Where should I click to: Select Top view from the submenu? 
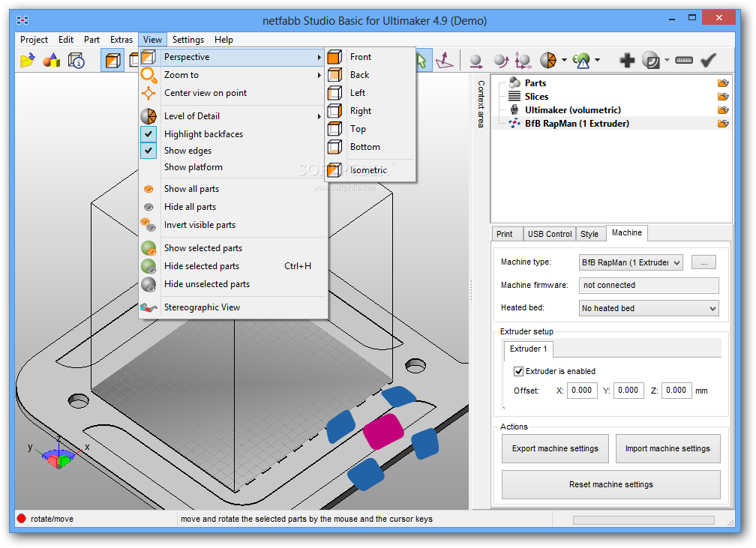370,129
